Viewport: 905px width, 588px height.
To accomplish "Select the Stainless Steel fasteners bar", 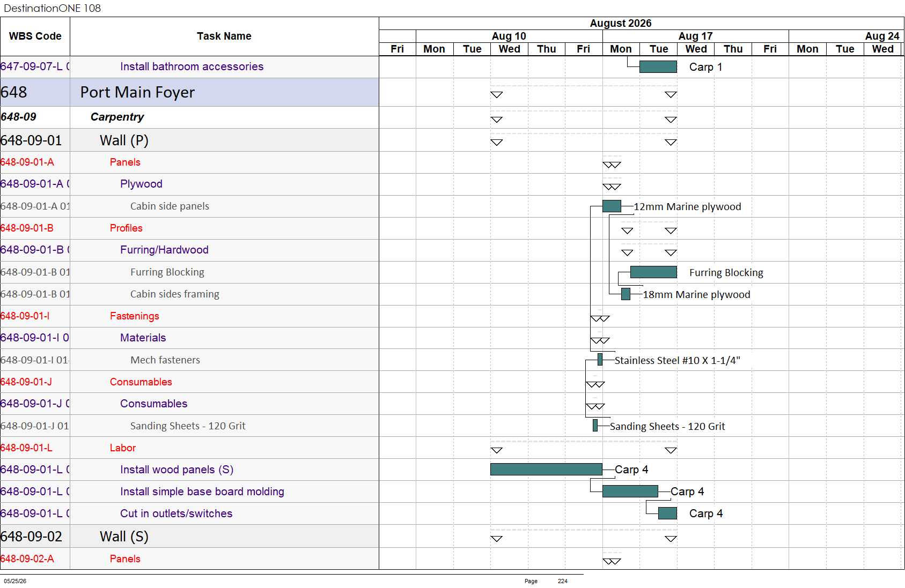I will pyautogui.click(x=600, y=360).
